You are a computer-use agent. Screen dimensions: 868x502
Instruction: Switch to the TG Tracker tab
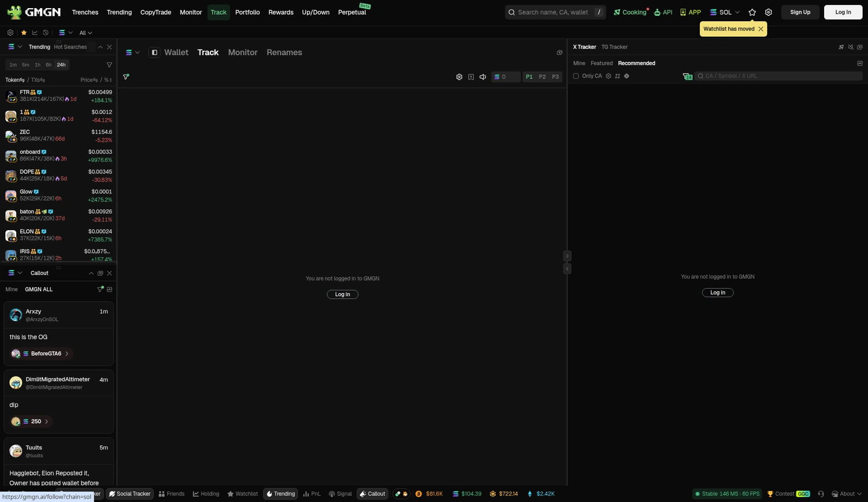click(x=614, y=47)
